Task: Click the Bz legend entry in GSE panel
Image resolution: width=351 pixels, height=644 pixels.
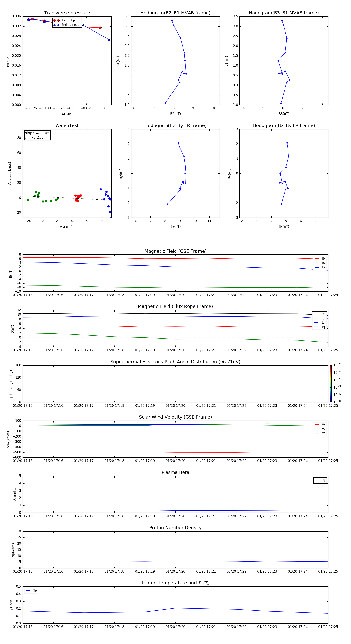Action: click(320, 267)
